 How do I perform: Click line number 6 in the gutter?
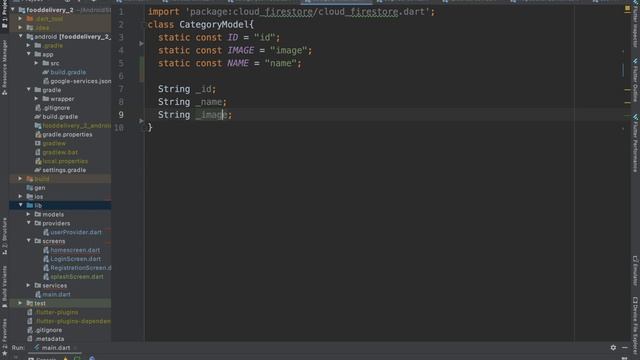pyautogui.click(x=121, y=76)
